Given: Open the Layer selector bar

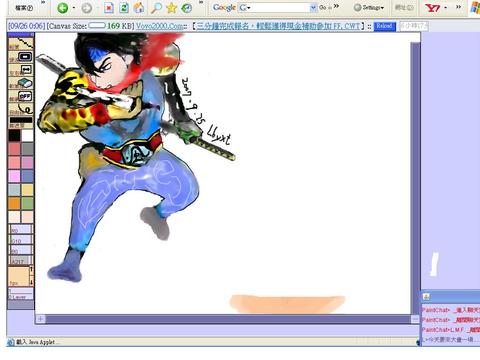Looking at the screenshot, I should pos(21,294).
